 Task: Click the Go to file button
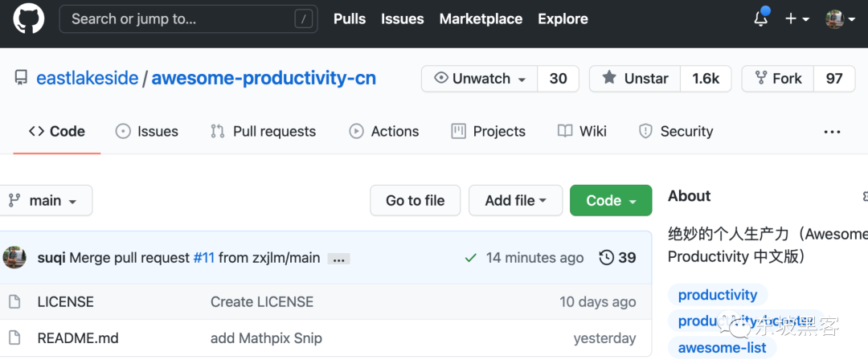pyautogui.click(x=415, y=201)
